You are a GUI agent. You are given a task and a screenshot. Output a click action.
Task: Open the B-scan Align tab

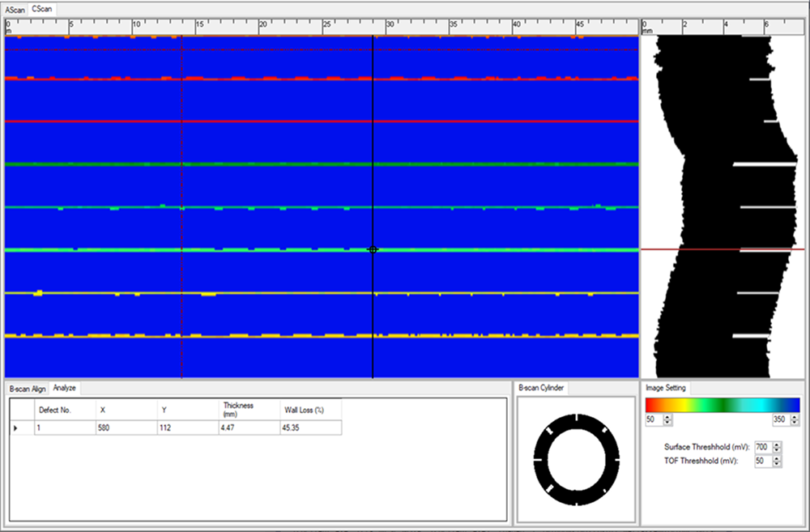pos(28,389)
